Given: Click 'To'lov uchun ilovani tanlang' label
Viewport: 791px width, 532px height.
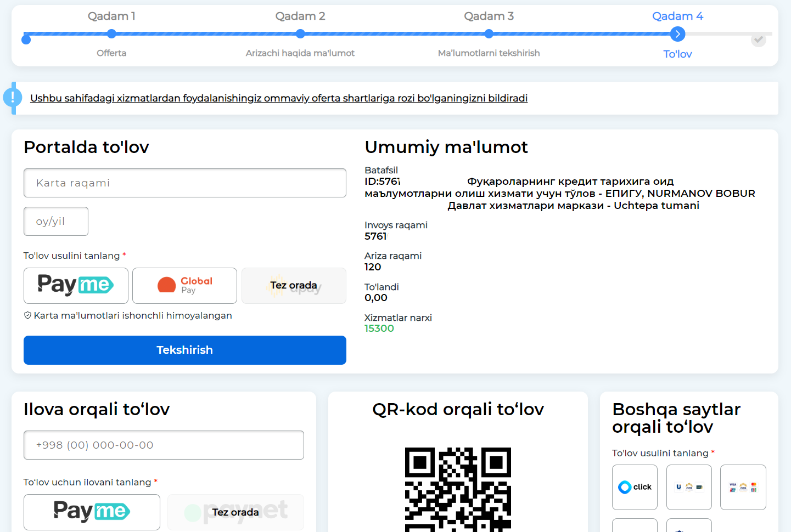Looking at the screenshot, I should click(87, 483).
